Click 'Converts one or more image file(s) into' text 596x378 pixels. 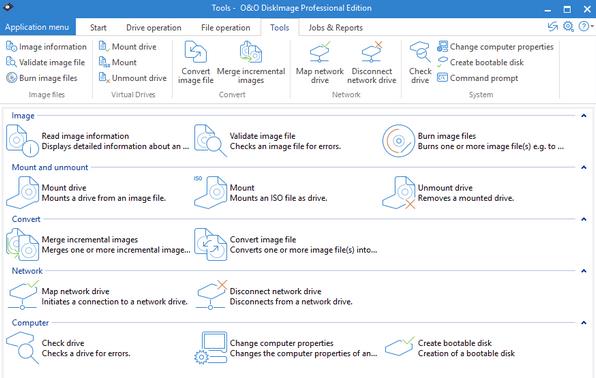coord(303,250)
